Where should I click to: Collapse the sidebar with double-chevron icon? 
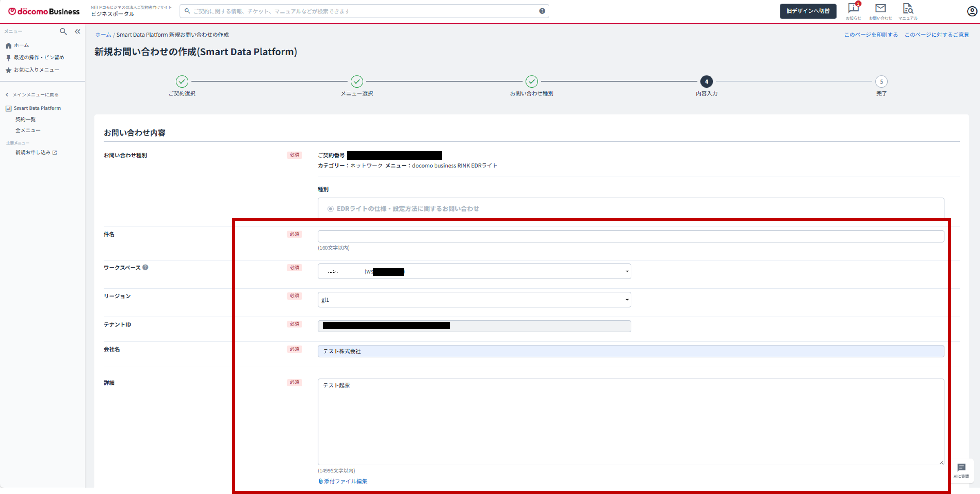click(x=78, y=32)
